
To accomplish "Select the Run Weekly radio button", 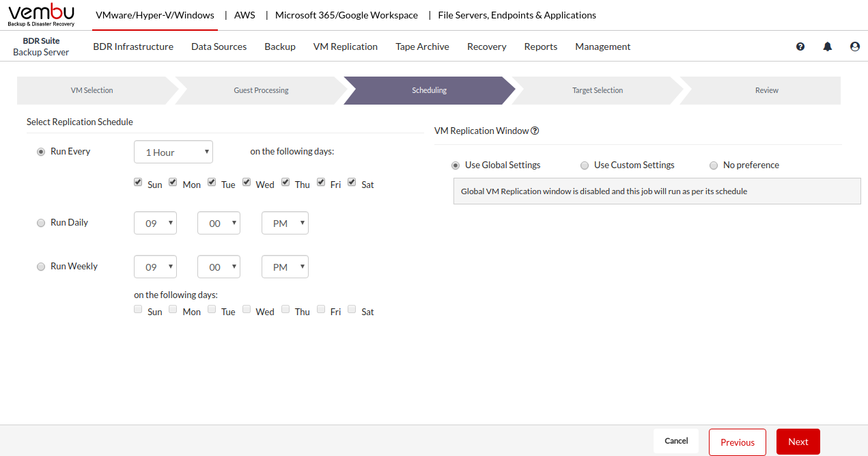I will coord(41,267).
